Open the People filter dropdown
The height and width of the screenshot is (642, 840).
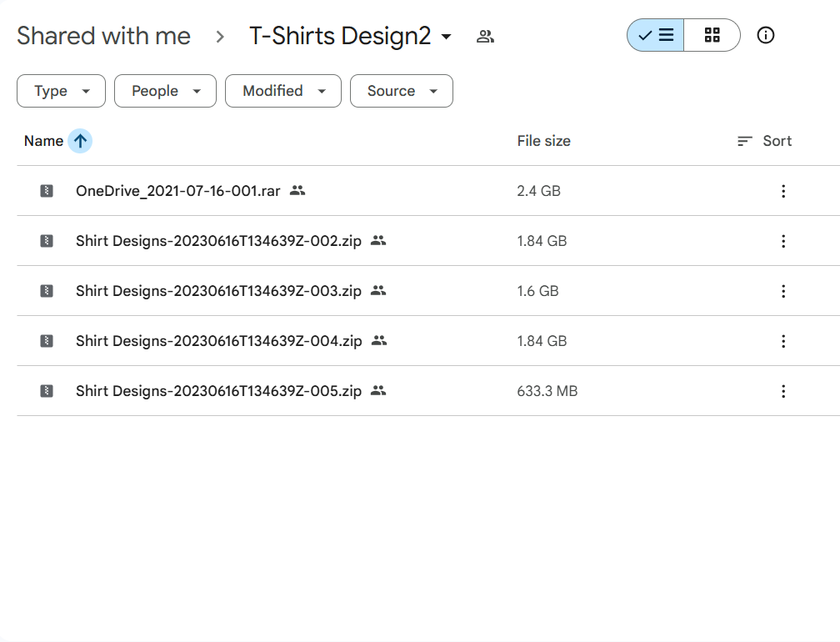(x=165, y=91)
